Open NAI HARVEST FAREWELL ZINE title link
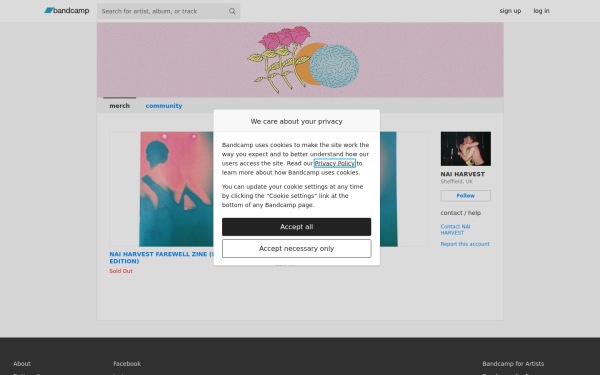Image resolution: width=600 pixels, height=375 pixels. tap(161, 258)
